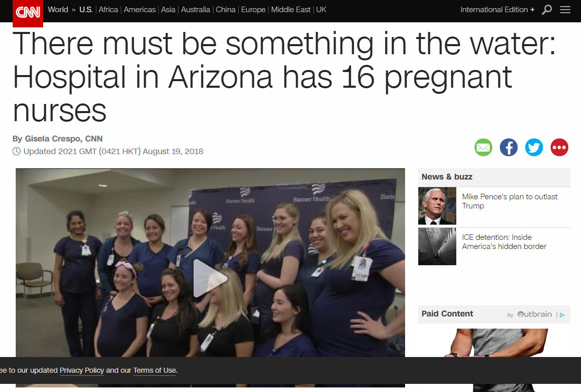
Task: Open the World section menu
Action: [x=58, y=10]
